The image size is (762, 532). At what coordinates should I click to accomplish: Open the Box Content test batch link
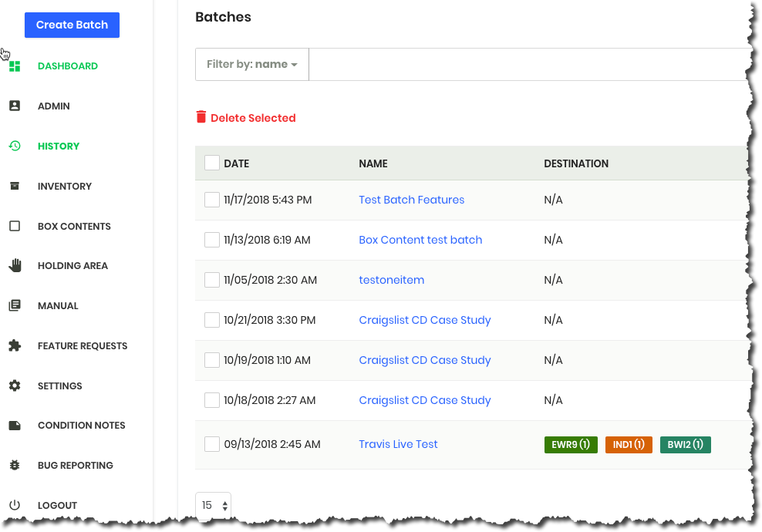420,240
